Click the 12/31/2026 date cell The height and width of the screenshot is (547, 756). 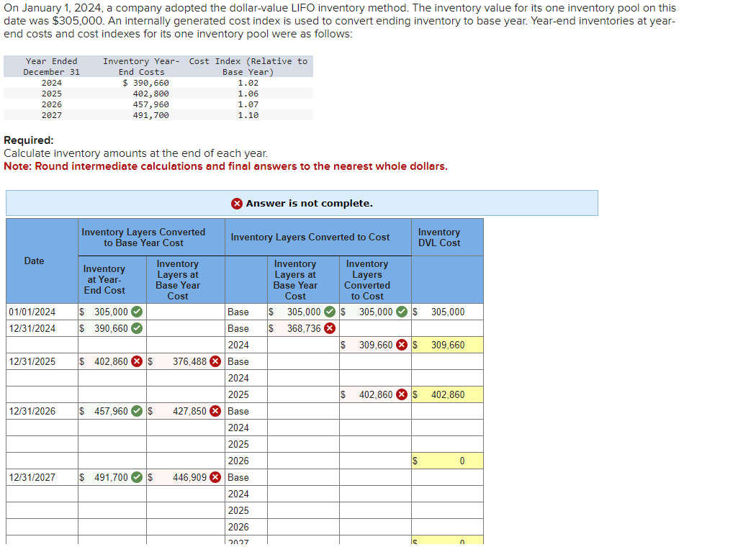[x=42, y=411]
